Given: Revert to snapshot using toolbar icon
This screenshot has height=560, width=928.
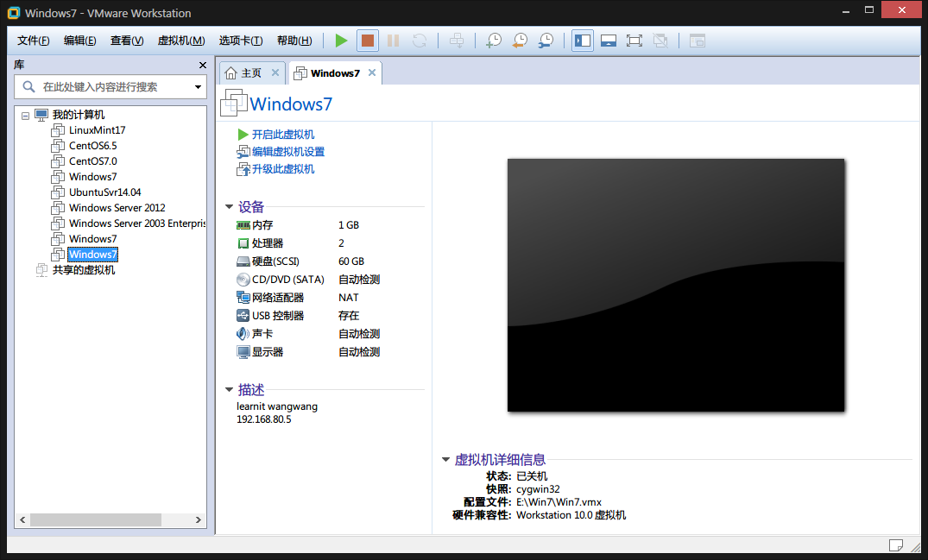Looking at the screenshot, I should [x=520, y=41].
